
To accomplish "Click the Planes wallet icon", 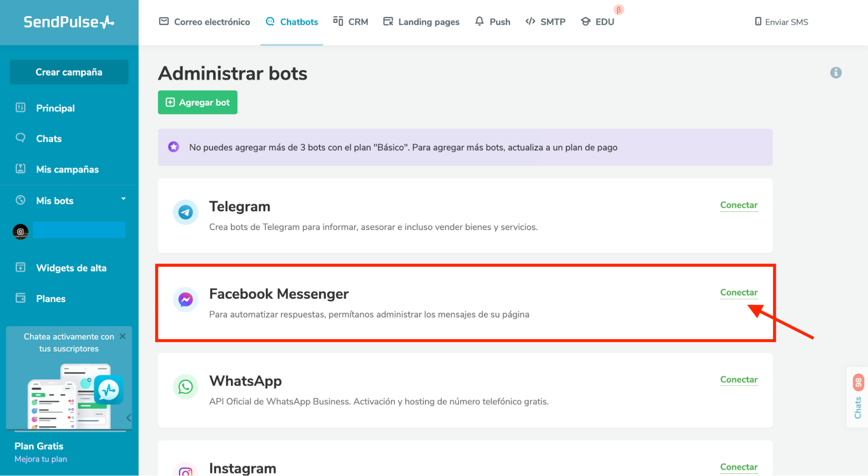I will pos(20,298).
